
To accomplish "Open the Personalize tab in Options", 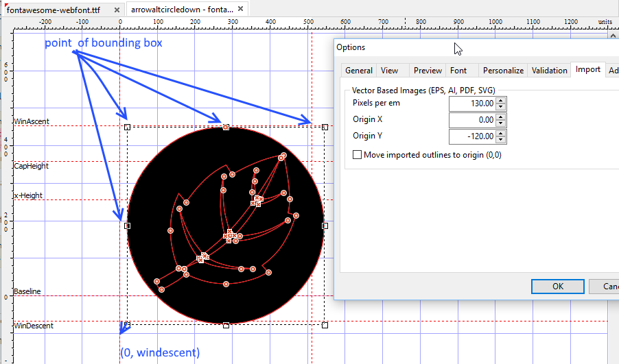I will (x=503, y=70).
